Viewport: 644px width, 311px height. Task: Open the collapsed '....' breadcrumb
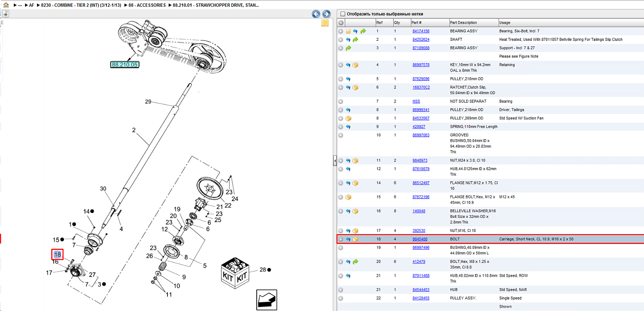pyautogui.click(x=20, y=5)
